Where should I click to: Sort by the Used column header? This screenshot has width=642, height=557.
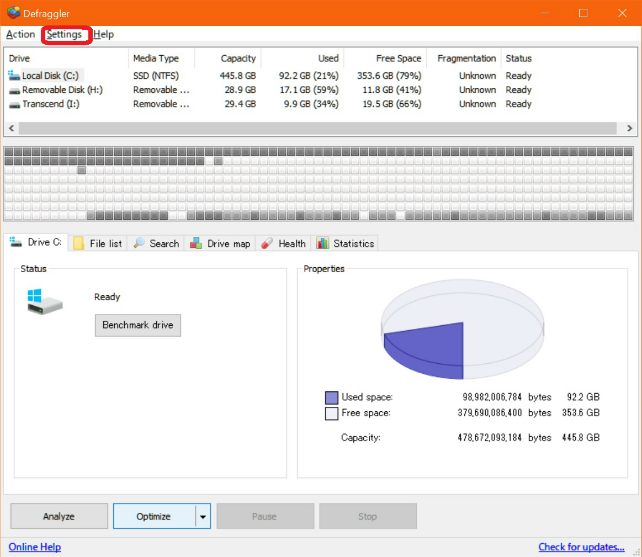[x=303, y=58]
